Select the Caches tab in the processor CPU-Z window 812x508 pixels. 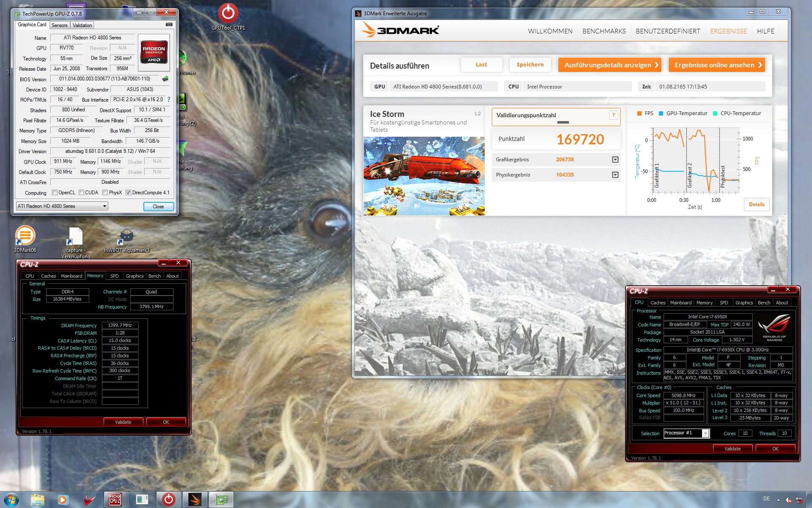coord(658,303)
